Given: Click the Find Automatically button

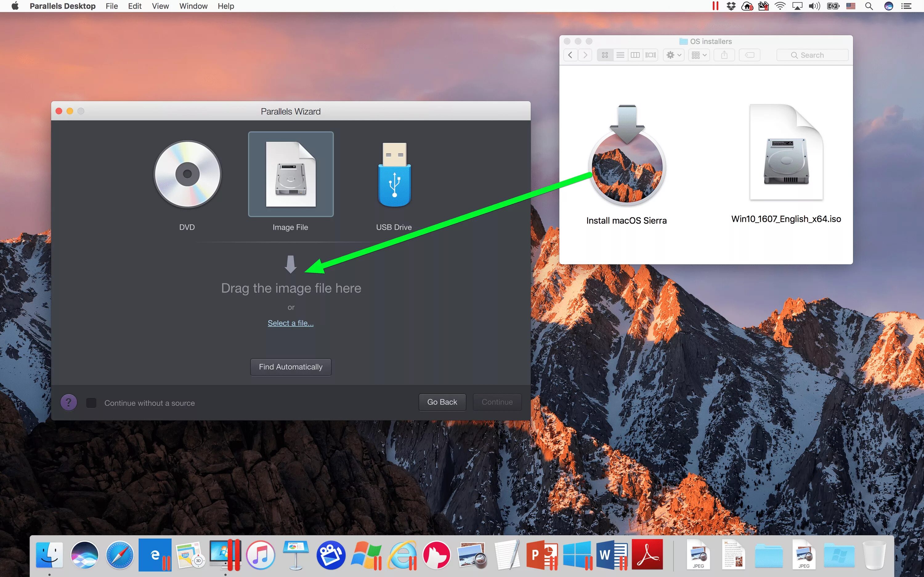Looking at the screenshot, I should 291,366.
